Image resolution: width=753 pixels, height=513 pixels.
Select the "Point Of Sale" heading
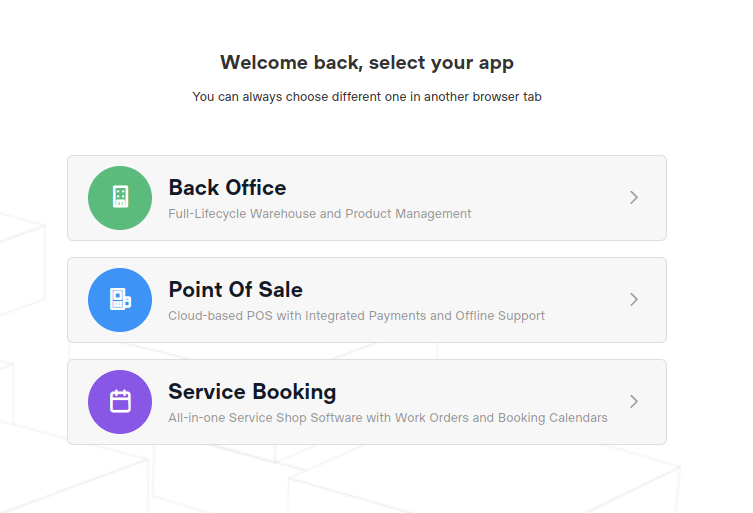point(235,290)
